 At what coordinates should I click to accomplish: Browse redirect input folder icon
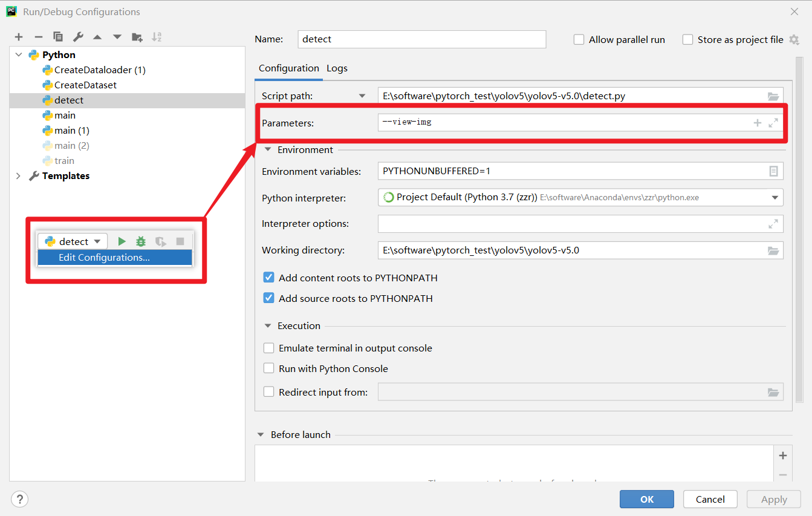(x=773, y=392)
